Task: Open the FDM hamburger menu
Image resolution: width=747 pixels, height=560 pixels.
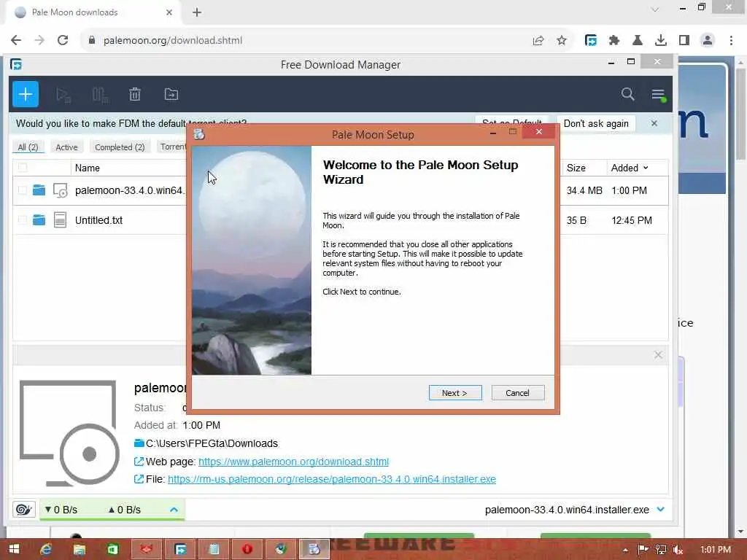Action: point(659,94)
